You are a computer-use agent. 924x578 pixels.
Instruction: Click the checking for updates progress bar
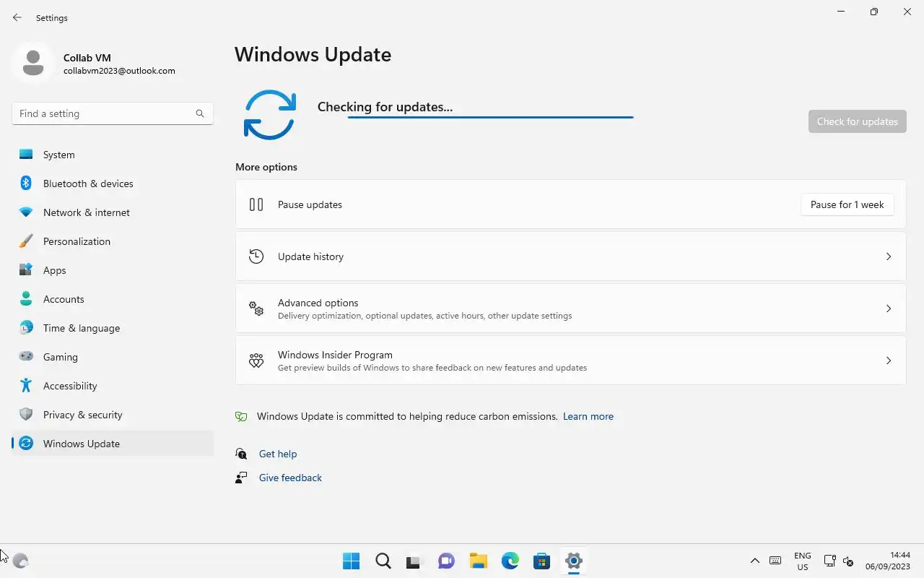[x=490, y=117]
